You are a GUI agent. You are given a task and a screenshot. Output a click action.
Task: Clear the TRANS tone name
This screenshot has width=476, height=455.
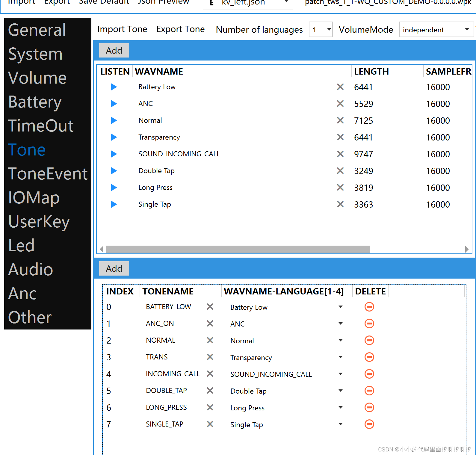pos(210,357)
